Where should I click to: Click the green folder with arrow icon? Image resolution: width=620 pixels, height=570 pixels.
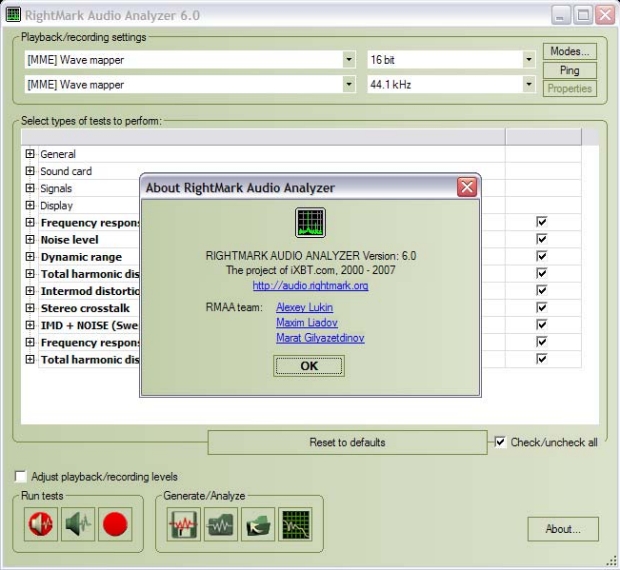257,524
